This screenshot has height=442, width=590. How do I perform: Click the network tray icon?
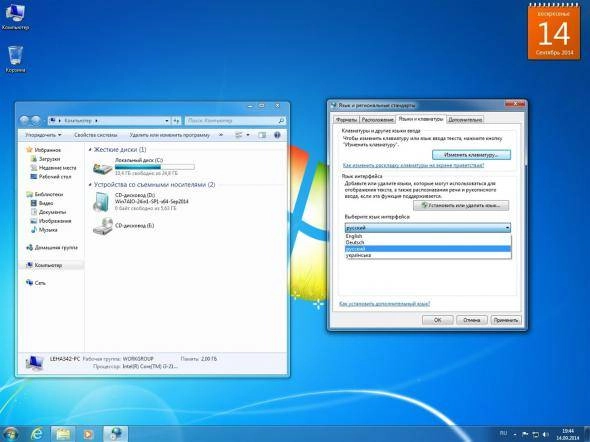click(x=536, y=434)
